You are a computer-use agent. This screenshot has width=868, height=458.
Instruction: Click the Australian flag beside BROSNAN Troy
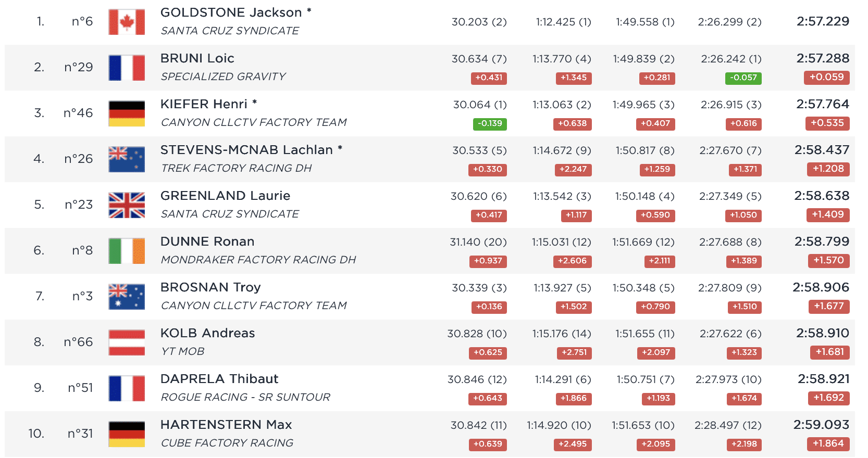(127, 297)
